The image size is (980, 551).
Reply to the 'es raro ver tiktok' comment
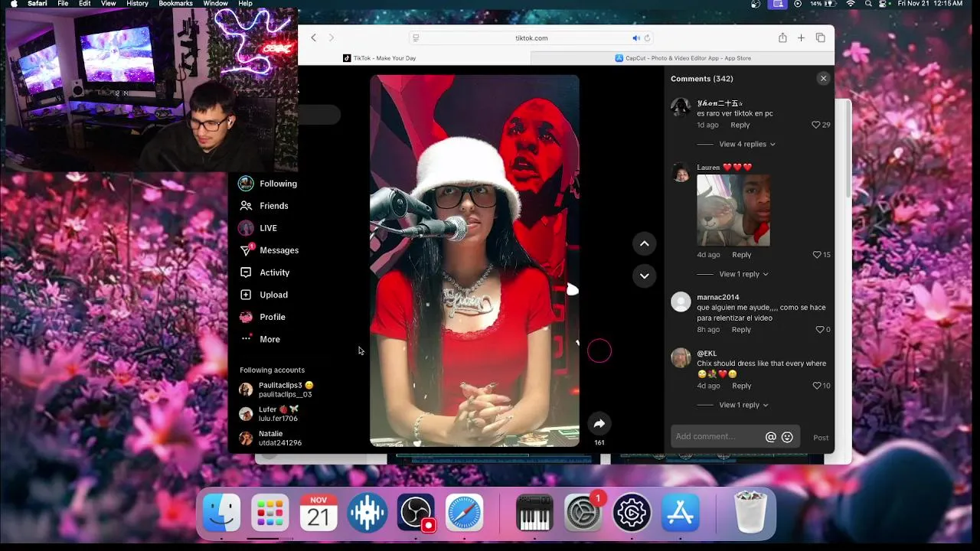pos(740,125)
